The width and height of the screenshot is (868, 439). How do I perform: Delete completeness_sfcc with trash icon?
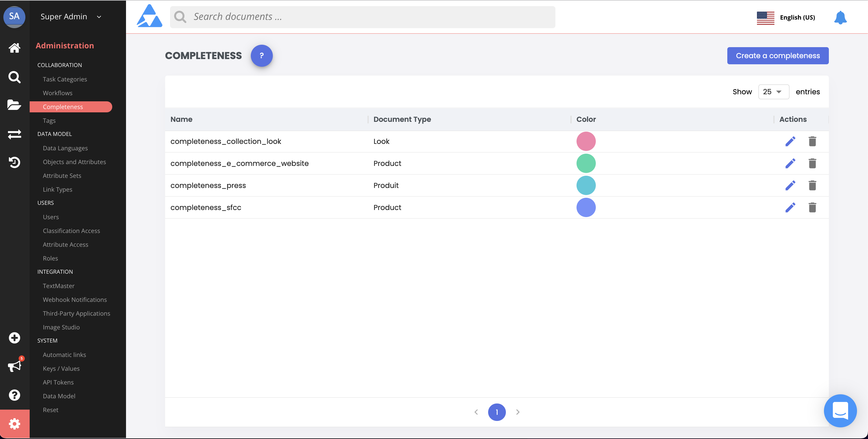pos(812,207)
